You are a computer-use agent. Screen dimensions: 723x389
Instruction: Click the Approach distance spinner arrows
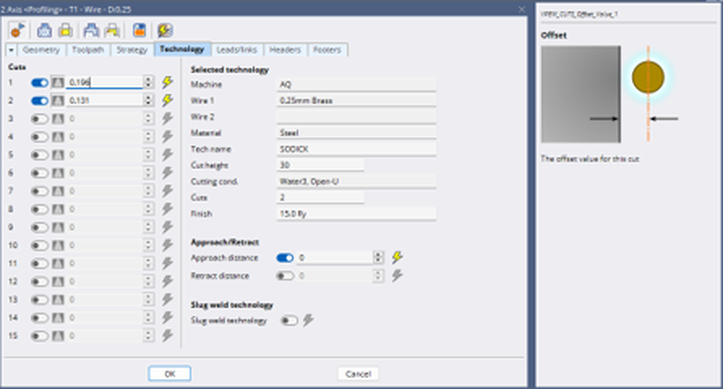[x=378, y=257]
